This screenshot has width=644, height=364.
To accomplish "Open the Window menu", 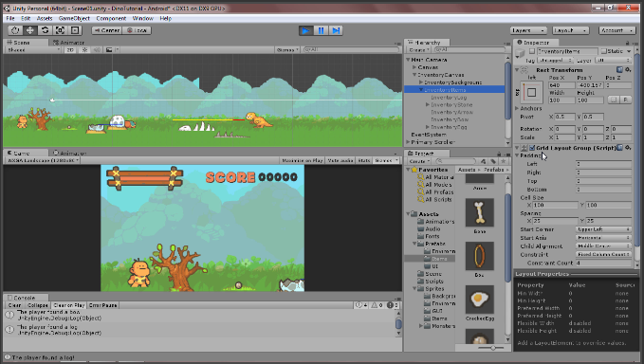I will pyautogui.click(x=143, y=18).
